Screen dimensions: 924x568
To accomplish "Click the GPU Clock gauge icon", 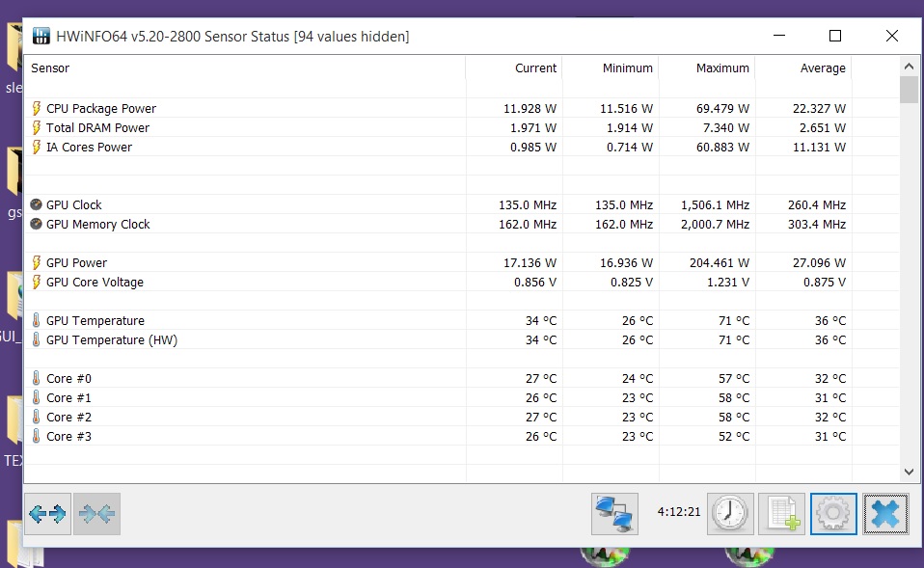I will tap(36, 204).
